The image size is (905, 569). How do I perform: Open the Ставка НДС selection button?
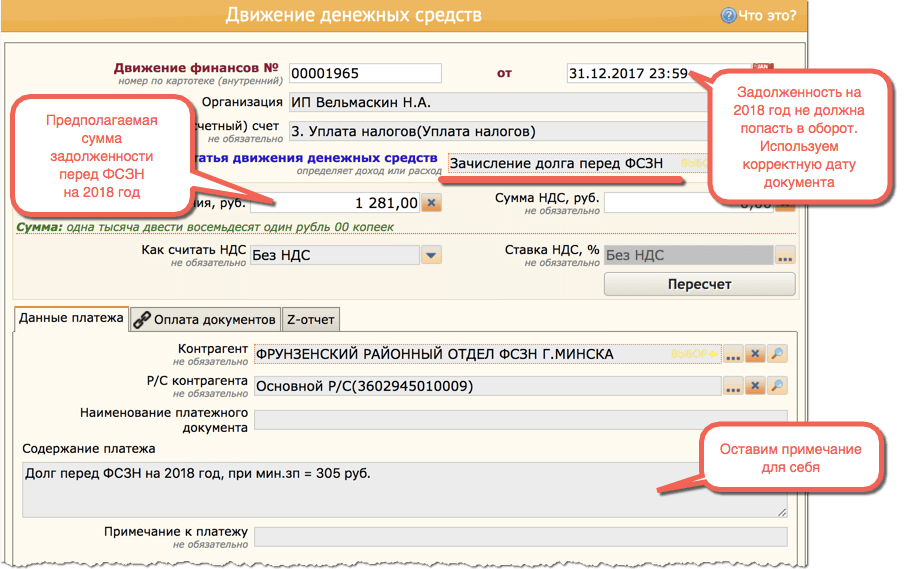[x=785, y=255]
